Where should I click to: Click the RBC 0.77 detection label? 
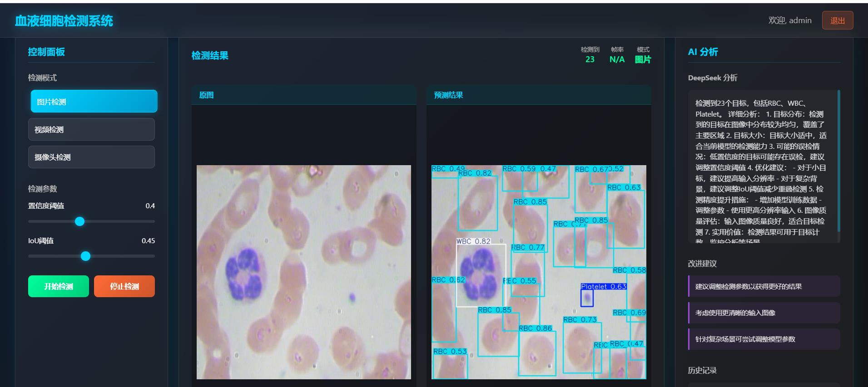(528, 247)
